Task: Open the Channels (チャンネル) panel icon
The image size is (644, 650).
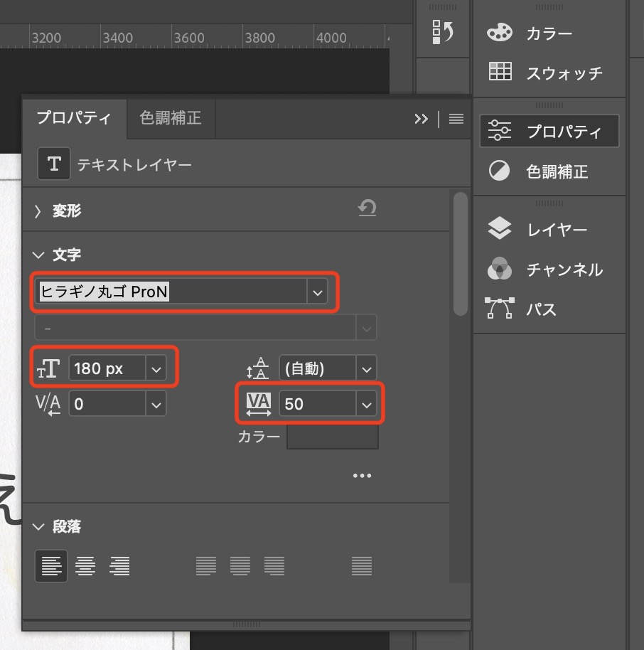Action: click(500, 269)
